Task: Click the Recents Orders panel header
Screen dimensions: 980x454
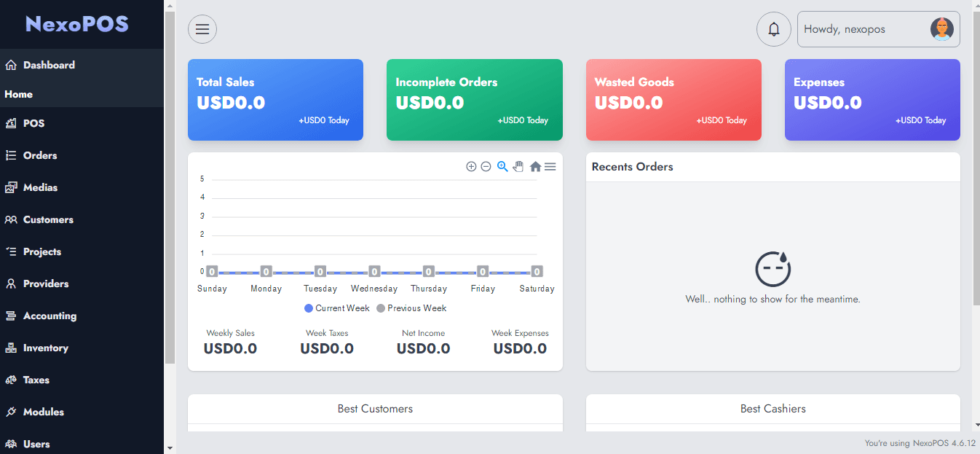Action: tap(632, 167)
